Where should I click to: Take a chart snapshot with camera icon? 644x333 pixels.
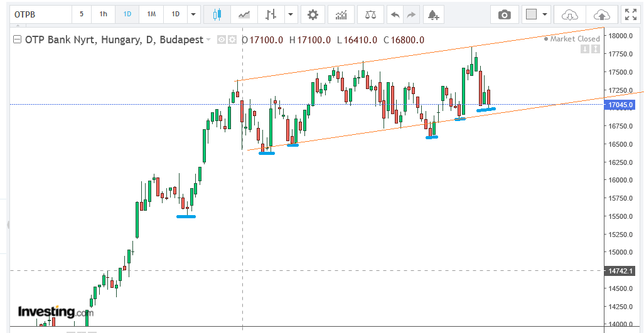505,14
